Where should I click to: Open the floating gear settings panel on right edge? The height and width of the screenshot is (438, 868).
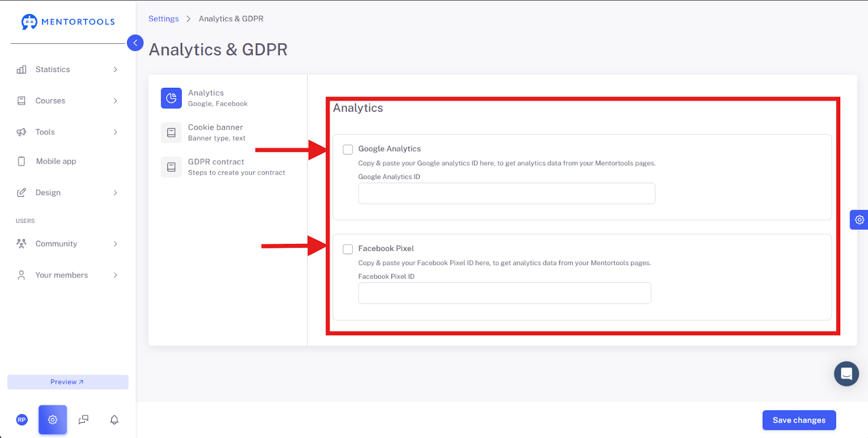tap(859, 220)
